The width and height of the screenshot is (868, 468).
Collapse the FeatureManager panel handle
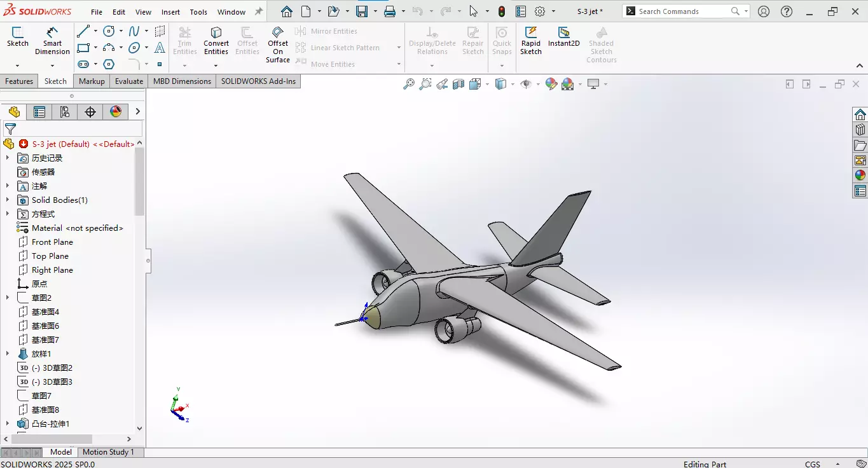click(x=148, y=261)
